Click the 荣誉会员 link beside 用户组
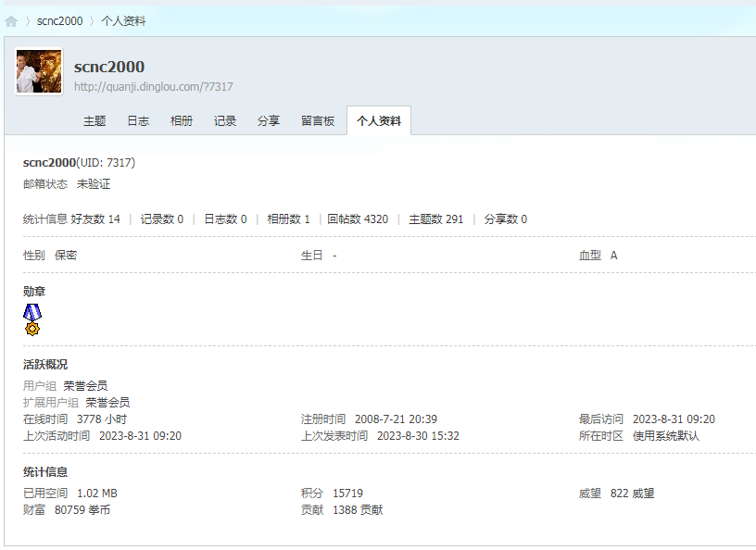The width and height of the screenshot is (756, 550). point(85,386)
